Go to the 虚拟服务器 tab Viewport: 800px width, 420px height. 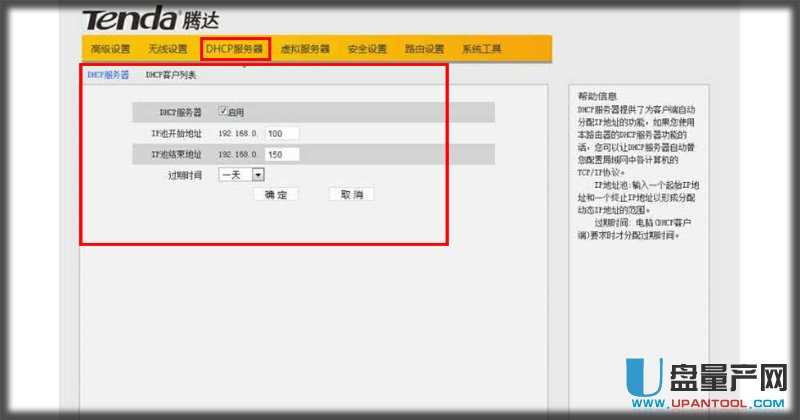click(305, 49)
